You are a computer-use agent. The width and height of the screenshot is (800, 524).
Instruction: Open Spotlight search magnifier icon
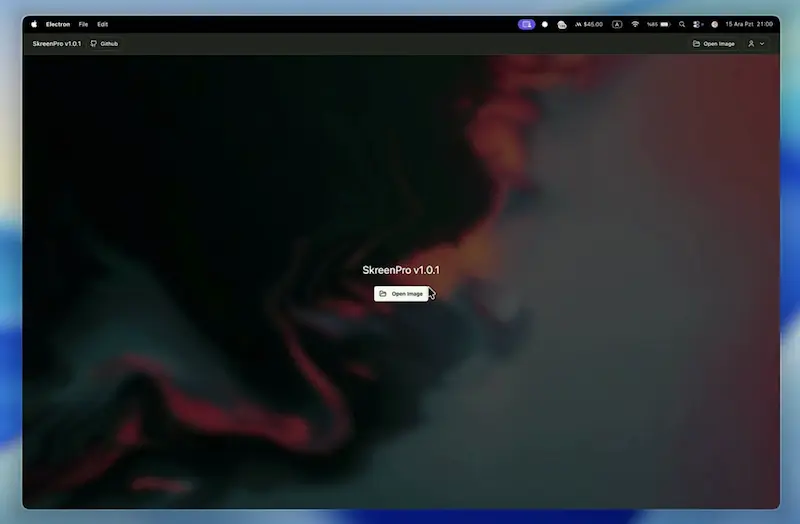coord(682,24)
